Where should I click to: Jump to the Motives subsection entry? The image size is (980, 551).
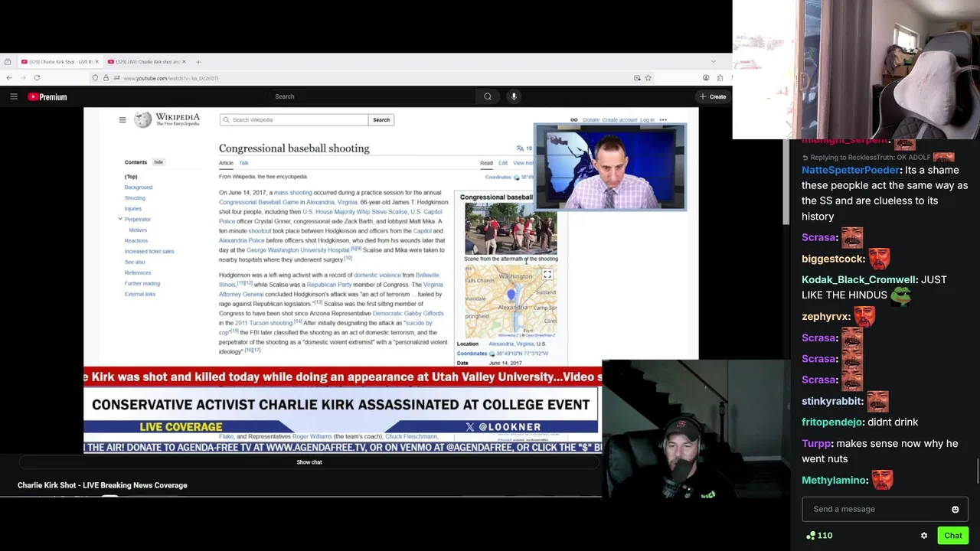(x=138, y=230)
